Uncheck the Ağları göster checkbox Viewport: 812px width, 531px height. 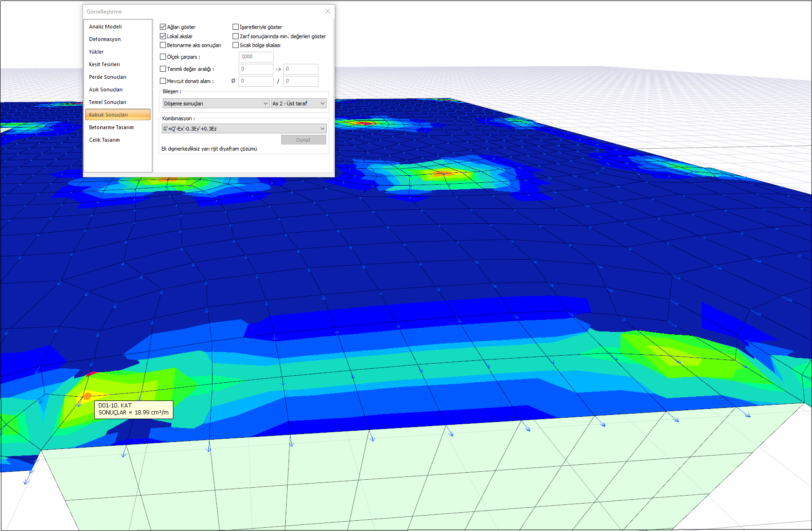coord(163,27)
